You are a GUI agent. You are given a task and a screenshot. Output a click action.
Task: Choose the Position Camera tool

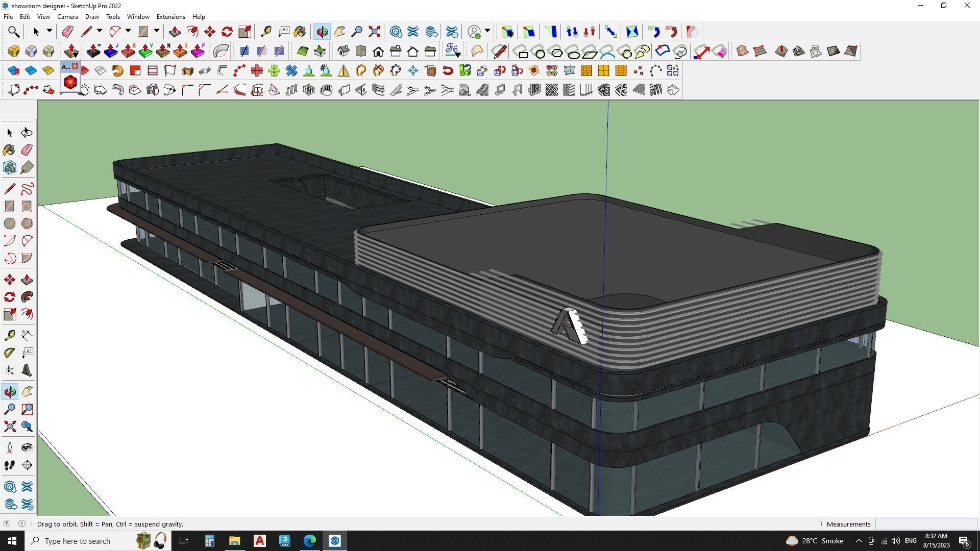click(9, 448)
